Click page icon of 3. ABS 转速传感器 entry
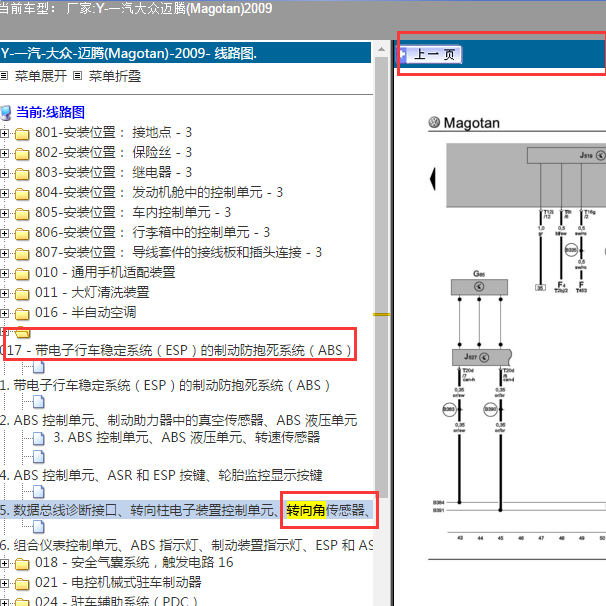Image resolution: width=606 pixels, height=606 pixels. [39, 438]
